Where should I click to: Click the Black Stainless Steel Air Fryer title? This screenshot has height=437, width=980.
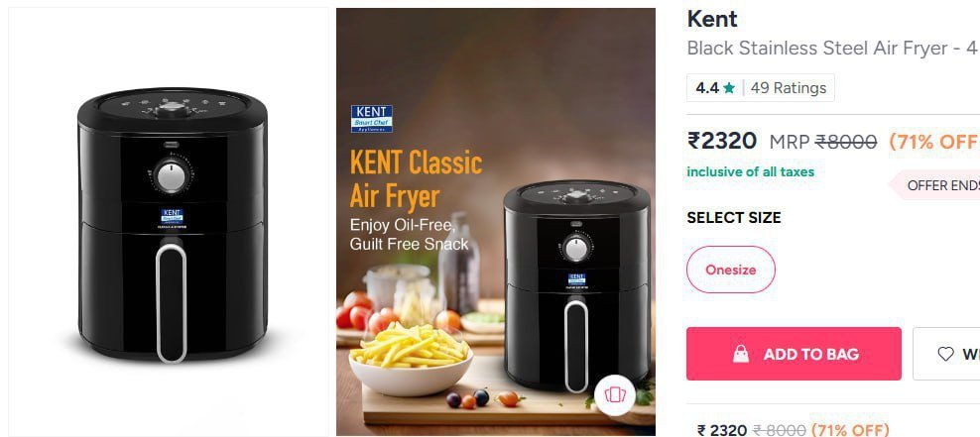click(x=833, y=49)
